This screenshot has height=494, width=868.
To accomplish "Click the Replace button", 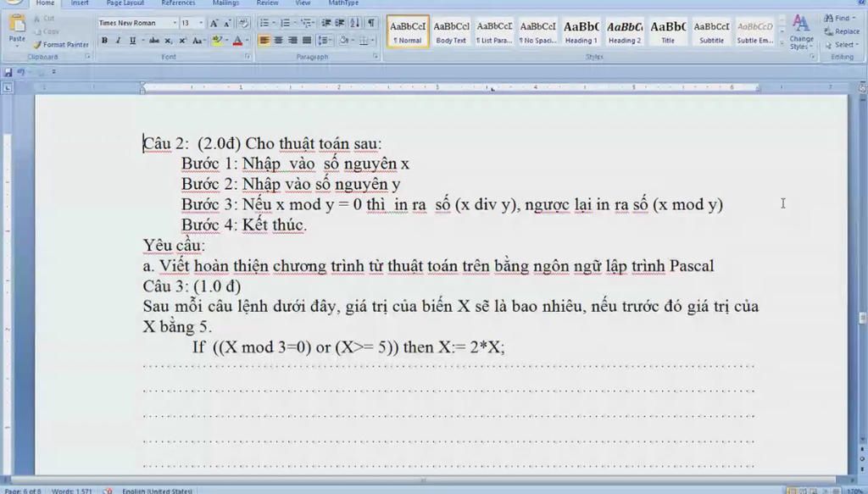I will pos(842,31).
